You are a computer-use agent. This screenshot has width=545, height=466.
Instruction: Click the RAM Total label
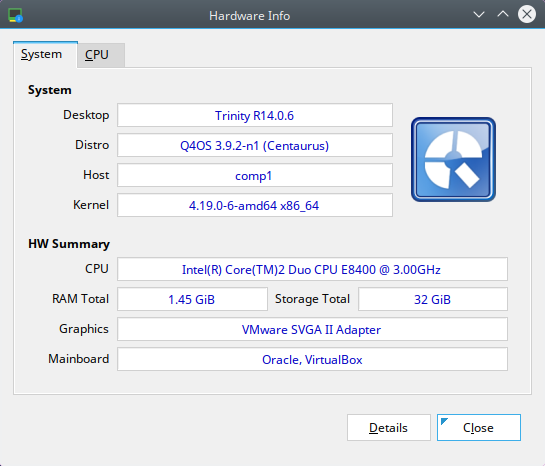pyautogui.click(x=81, y=299)
